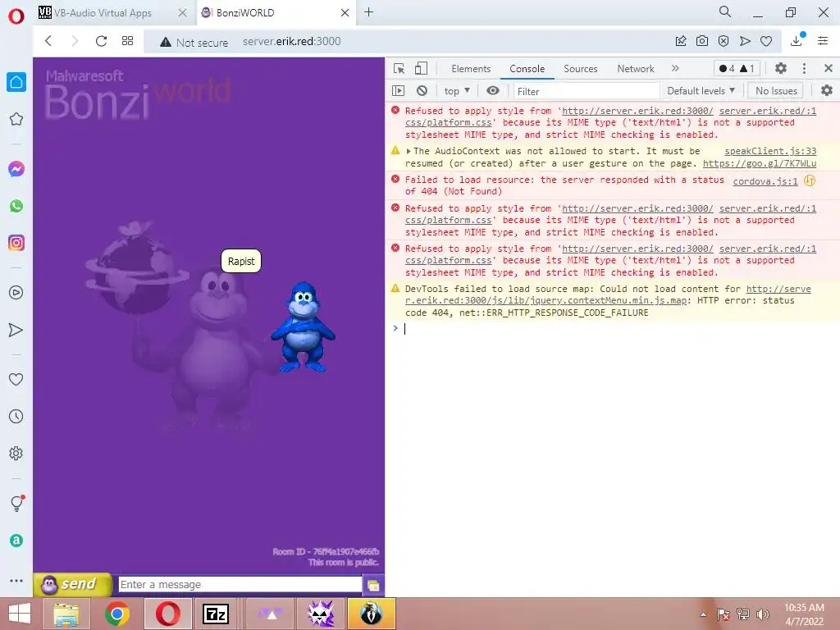Open Instagram in the Opera sidebar
The width and height of the screenshot is (840, 630).
[x=16, y=243]
